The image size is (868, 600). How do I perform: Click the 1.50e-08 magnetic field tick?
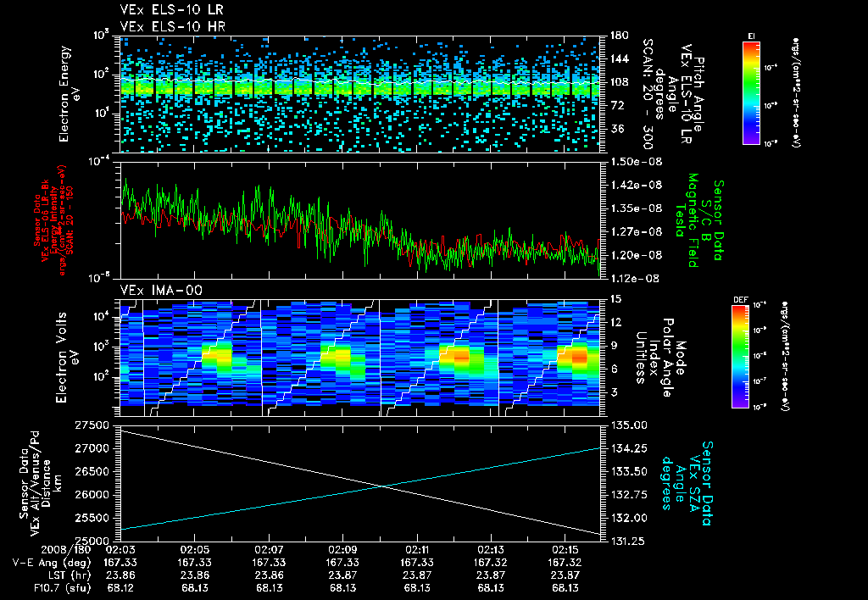tap(636, 162)
